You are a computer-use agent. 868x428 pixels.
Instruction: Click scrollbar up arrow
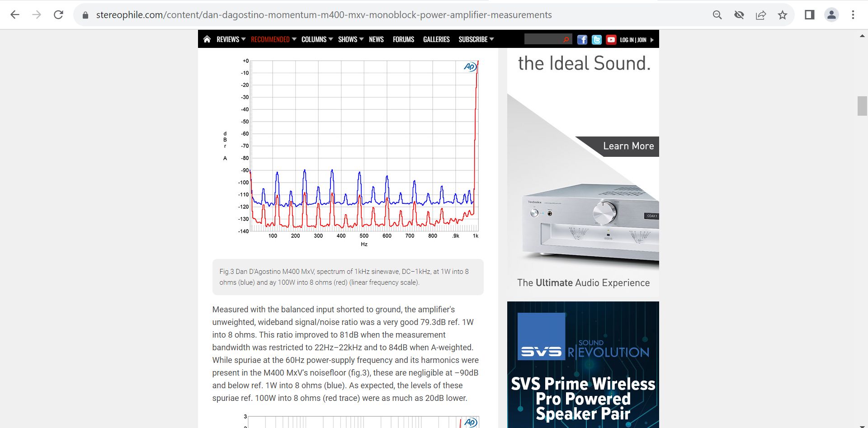862,36
